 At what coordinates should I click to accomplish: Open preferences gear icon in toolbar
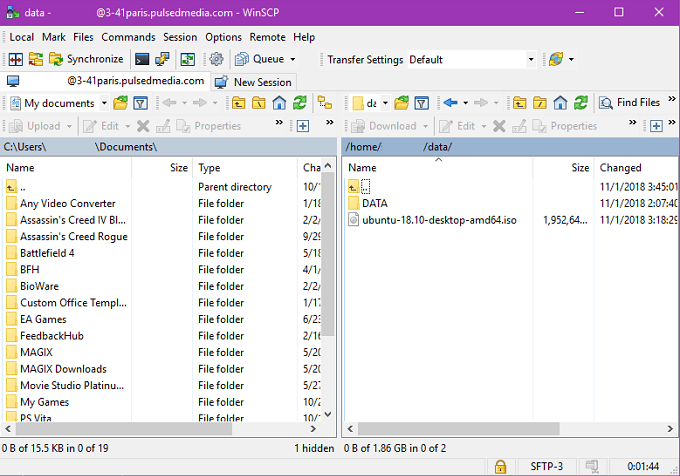point(216,59)
